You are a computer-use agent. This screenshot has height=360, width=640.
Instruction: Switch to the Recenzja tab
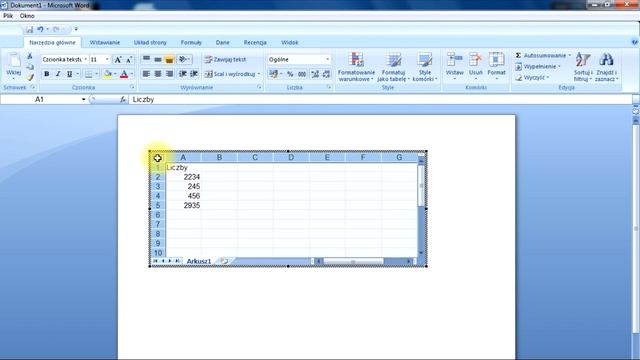255,42
